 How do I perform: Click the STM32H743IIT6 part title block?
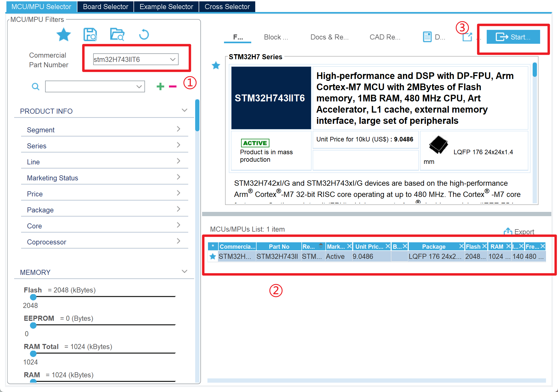(271, 98)
